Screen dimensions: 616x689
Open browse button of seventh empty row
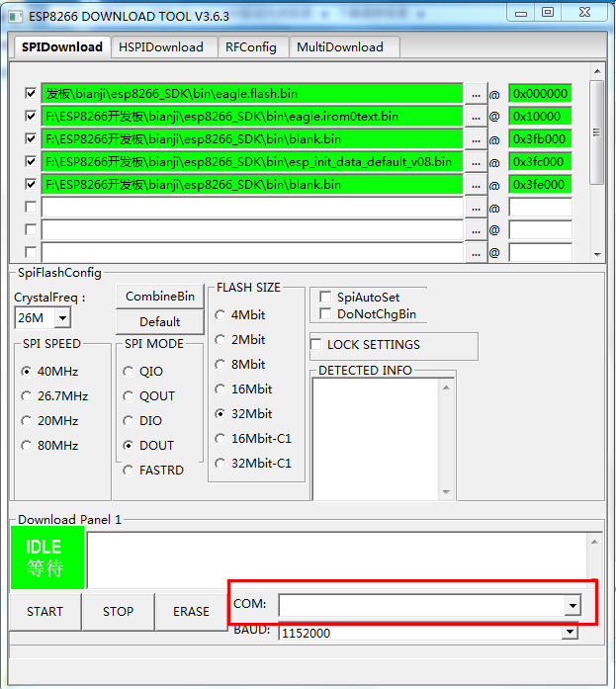click(x=476, y=230)
